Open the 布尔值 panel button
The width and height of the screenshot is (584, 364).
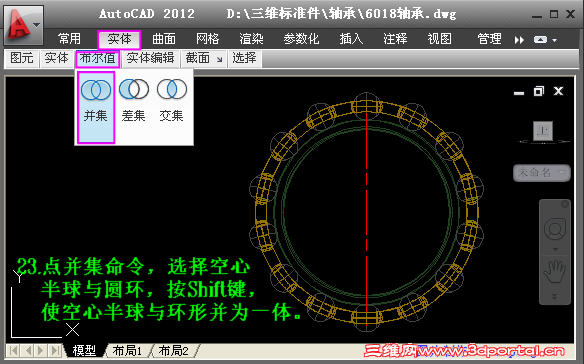[x=98, y=58]
